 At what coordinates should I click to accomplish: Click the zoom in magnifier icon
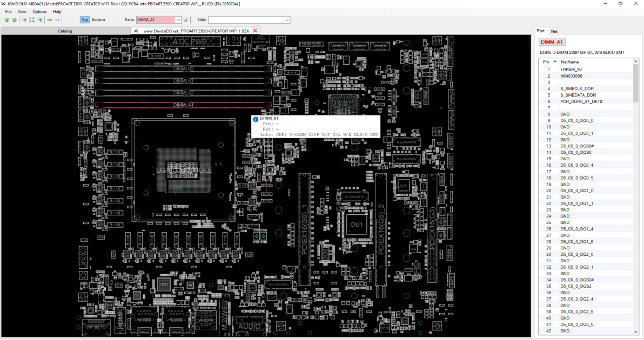40,19
